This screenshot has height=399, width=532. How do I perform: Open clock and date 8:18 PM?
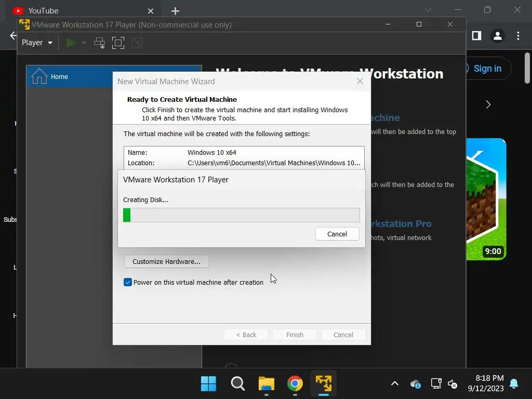tap(486, 383)
